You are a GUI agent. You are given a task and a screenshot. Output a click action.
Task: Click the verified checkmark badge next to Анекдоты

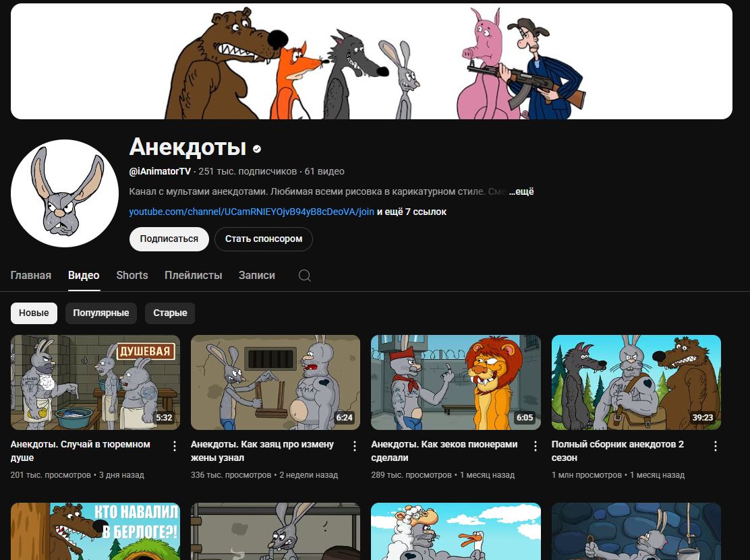pyautogui.click(x=257, y=149)
